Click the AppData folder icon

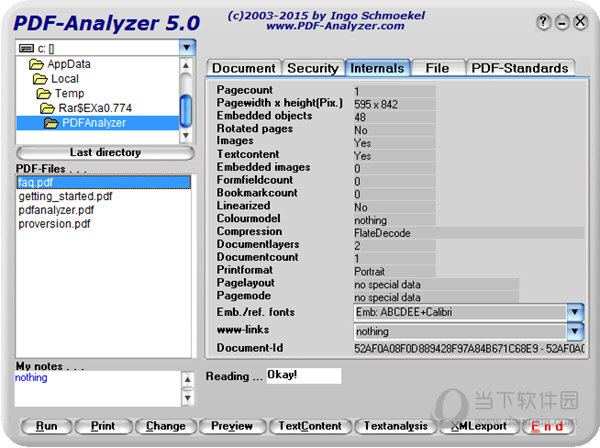click(x=36, y=64)
